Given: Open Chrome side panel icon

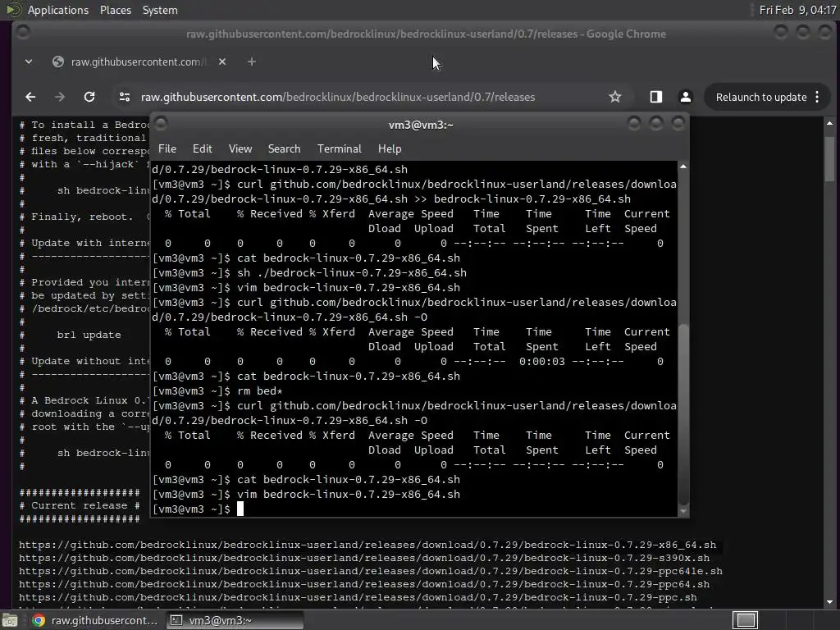Looking at the screenshot, I should (x=655, y=97).
